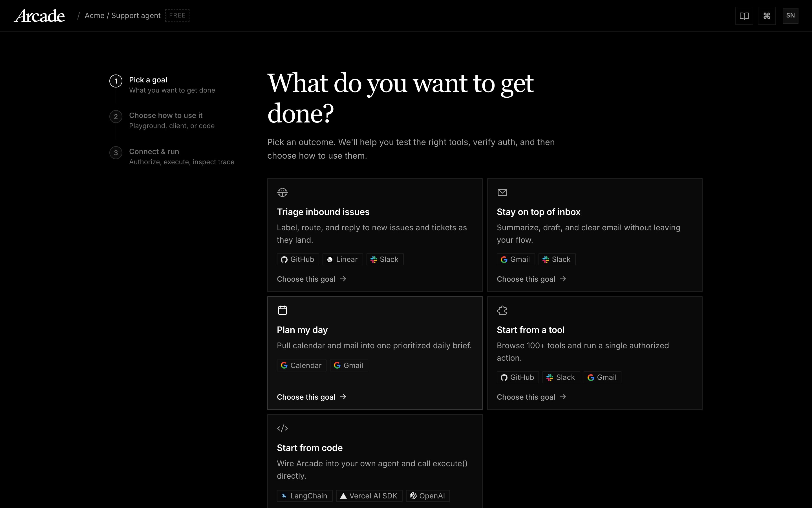
Task: Click the envelope icon on inbox card
Action: [502, 192]
